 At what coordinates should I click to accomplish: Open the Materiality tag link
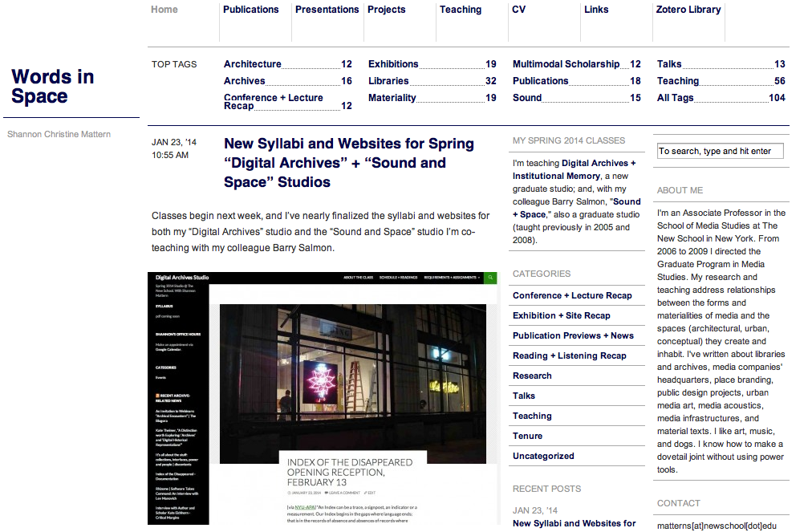[392, 98]
